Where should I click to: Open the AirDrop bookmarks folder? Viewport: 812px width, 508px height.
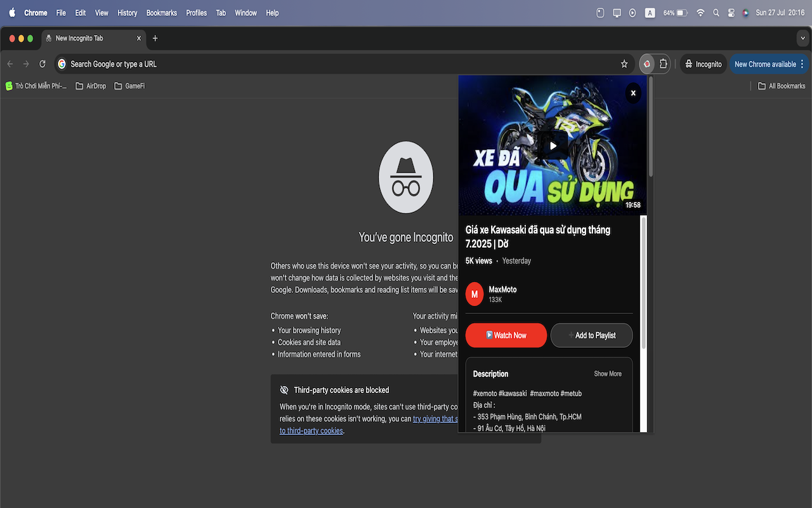(91, 86)
